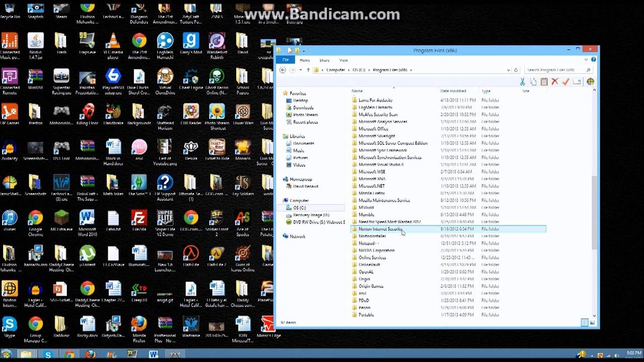This screenshot has height=362, width=644.
Task: Click the red X Delete icon in Explorer toolbar
Action: coord(555,81)
